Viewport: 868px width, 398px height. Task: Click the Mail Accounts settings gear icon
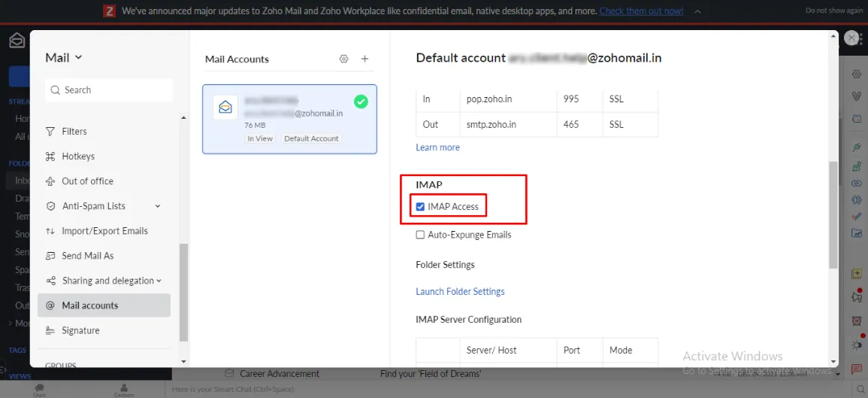pos(344,59)
